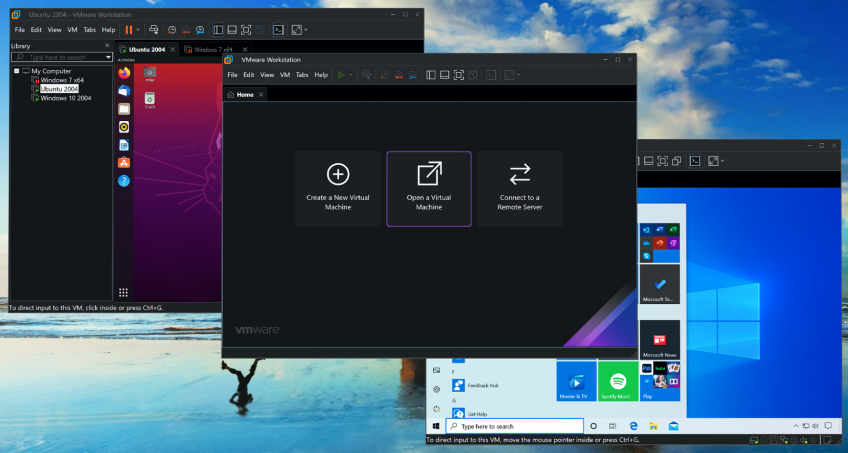Open Mail in Windows 10 guest taskbar
The image size is (848, 453).
tap(673, 426)
